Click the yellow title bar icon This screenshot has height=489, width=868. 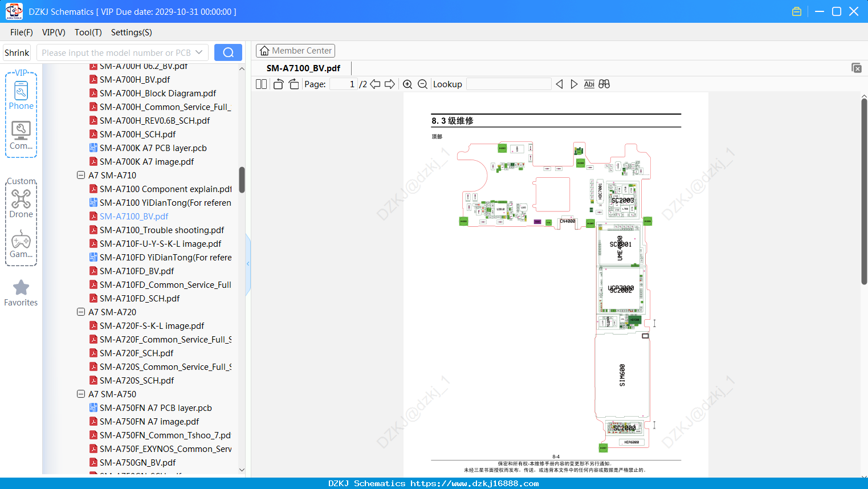coord(797,11)
